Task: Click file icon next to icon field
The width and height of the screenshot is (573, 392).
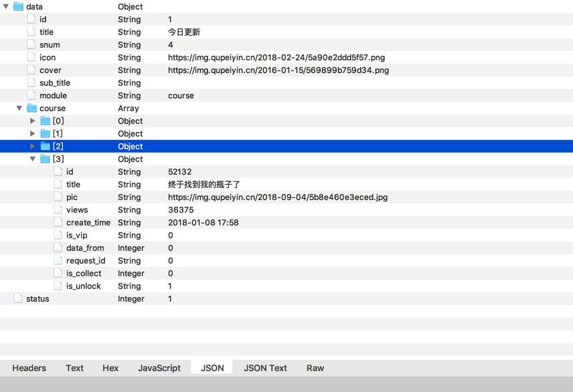Action: [x=31, y=58]
